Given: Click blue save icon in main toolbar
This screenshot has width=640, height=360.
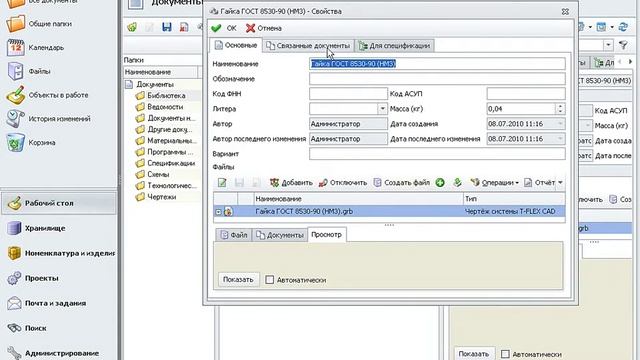Looking at the screenshot, I should pos(167,27).
